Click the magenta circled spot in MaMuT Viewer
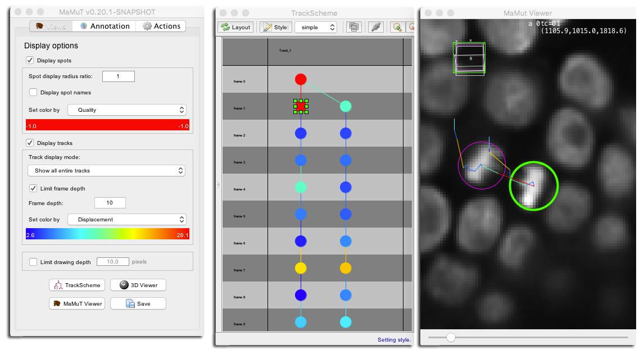This screenshot has width=644, height=354. click(x=482, y=166)
